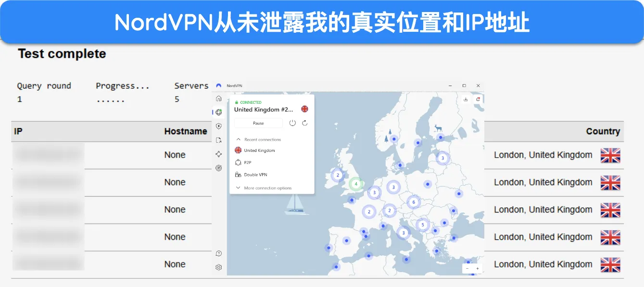Click the NordVPN logo in title bar
The width and height of the screenshot is (644, 287).
coord(219,86)
